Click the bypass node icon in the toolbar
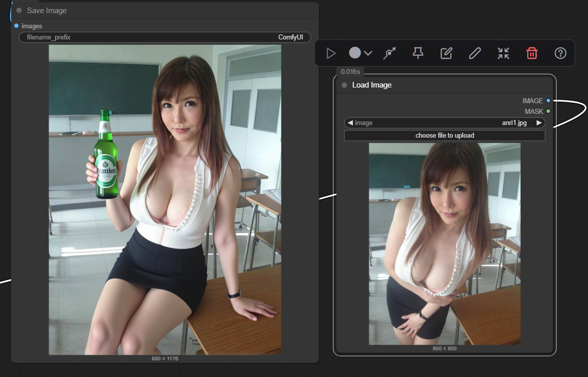Viewport: 588px width, 377px height. (389, 53)
